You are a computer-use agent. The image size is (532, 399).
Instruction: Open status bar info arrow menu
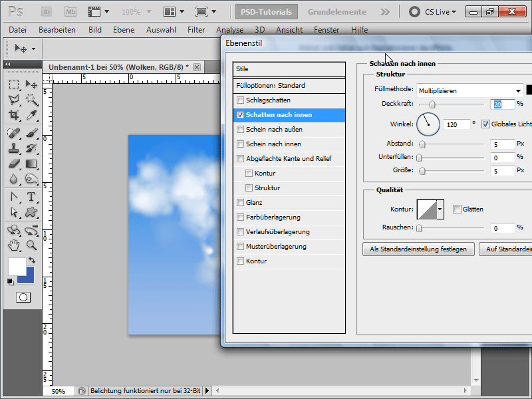[207, 391]
